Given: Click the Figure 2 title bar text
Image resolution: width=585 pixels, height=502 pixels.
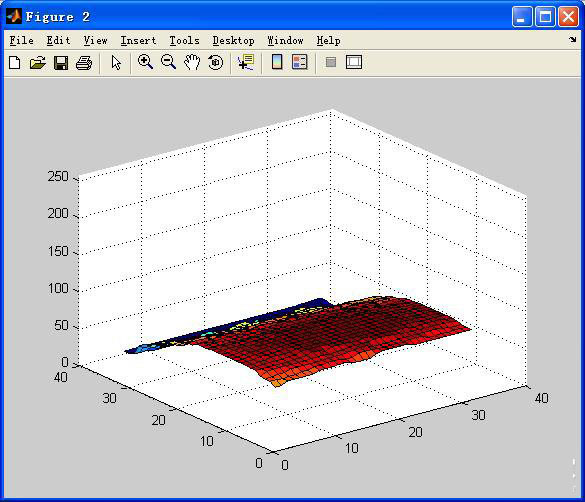Looking at the screenshot, I should pos(57,17).
